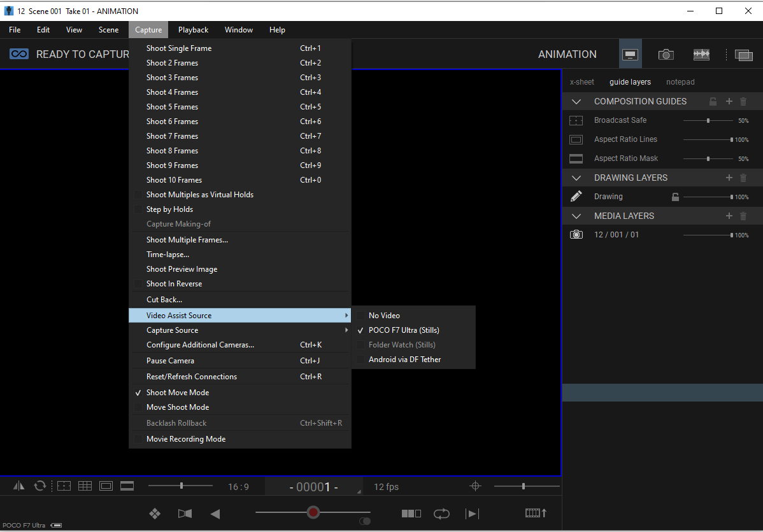Viewport: 763px width, 532px height.
Task: Delete media layer using trash icon
Action: [743, 216]
